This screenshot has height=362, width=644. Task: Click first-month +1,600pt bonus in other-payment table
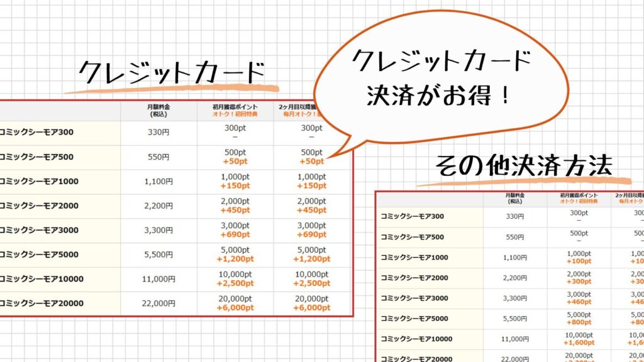(579, 344)
